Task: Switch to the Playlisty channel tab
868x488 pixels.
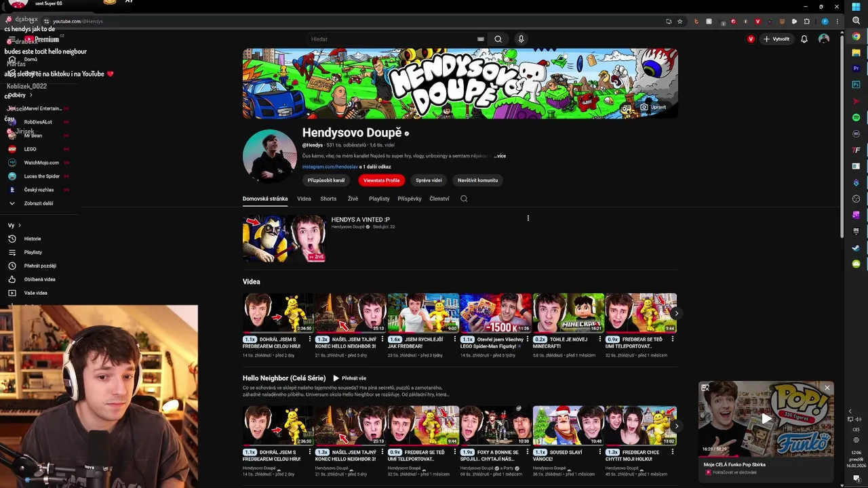Action: pos(379,199)
